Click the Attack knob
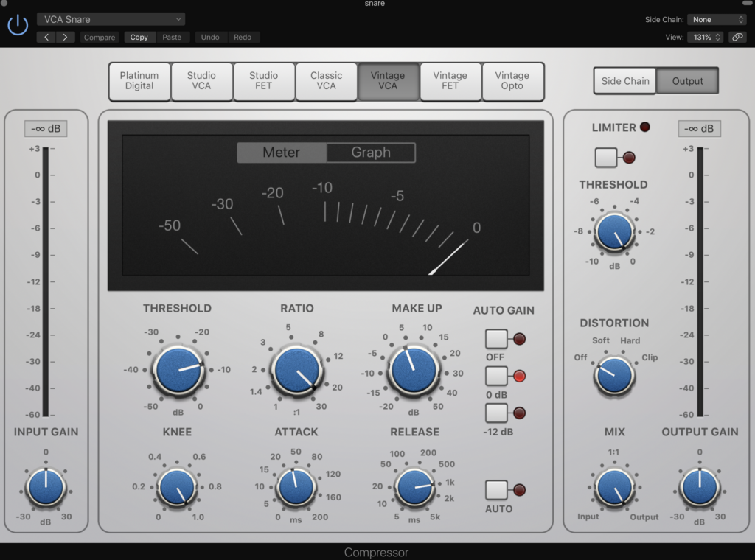The image size is (755, 560). (296, 487)
